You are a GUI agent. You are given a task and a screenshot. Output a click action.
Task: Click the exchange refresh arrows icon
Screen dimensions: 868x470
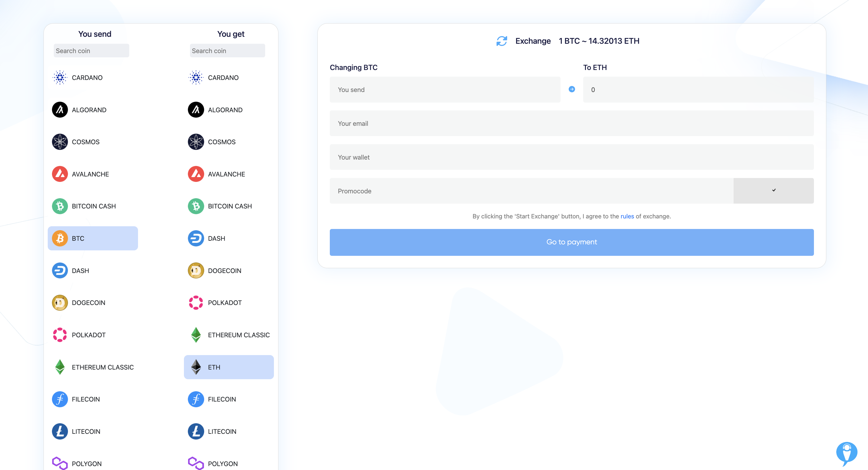click(x=501, y=41)
